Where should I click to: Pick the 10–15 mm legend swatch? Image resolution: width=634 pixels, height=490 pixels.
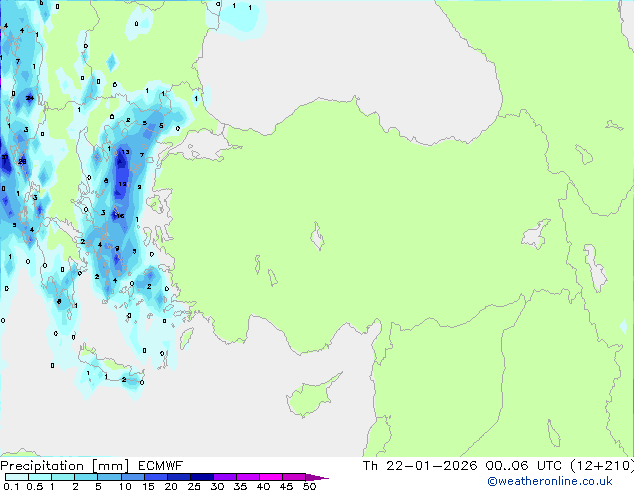[132, 477]
